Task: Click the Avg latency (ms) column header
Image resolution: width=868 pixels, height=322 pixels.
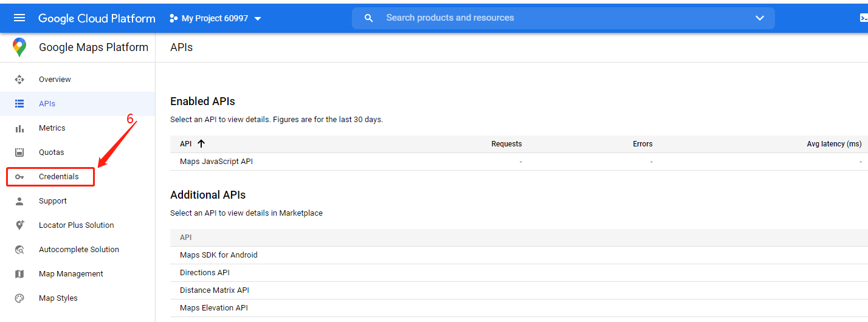Action: tap(834, 144)
